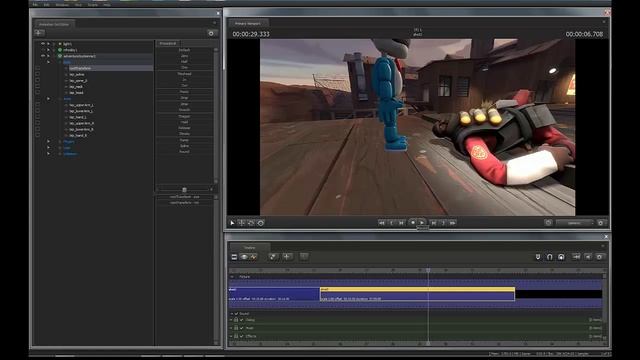Select the bip_pelvis control
The width and height of the screenshot is (640, 360).
pos(77,74)
